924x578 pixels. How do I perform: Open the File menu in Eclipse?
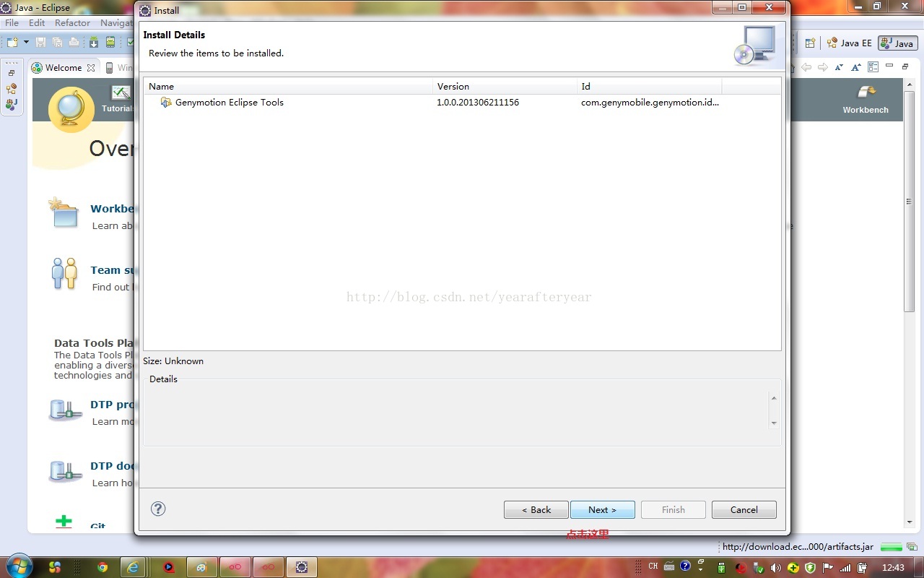12,22
